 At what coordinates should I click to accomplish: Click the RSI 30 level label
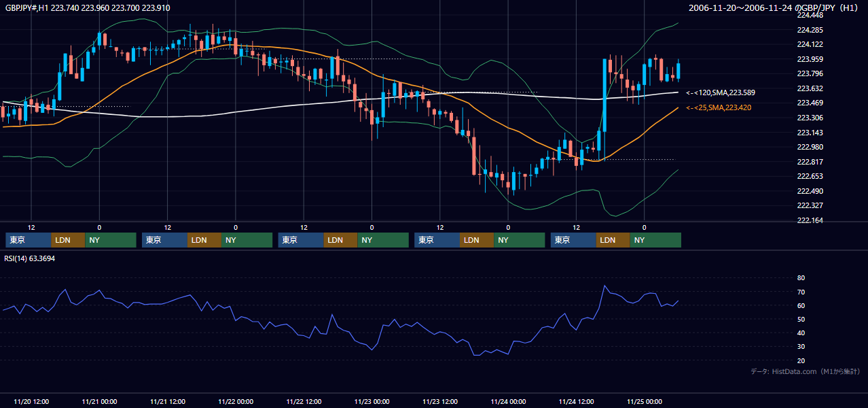[801, 346]
